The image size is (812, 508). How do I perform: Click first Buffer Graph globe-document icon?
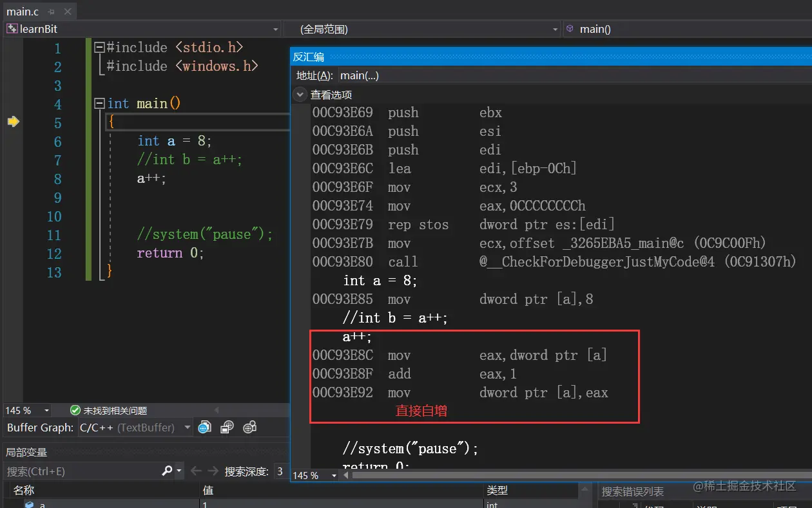(x=205, y=427)
